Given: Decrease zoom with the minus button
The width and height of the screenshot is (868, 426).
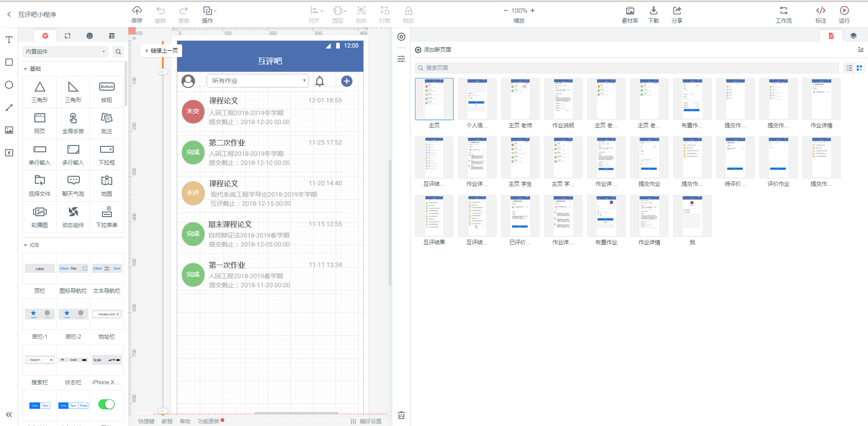Looking at the screenshot, I should pyautogui.click(x=506, y=10).
